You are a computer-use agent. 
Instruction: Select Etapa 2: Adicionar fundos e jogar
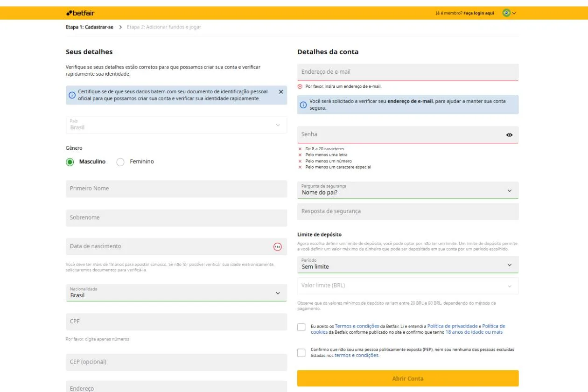coord(164,27)
